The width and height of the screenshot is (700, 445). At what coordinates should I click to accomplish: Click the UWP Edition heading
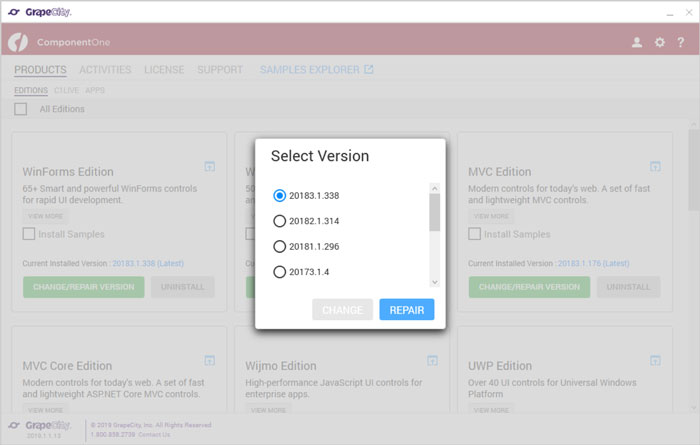(x=500, y=366)
